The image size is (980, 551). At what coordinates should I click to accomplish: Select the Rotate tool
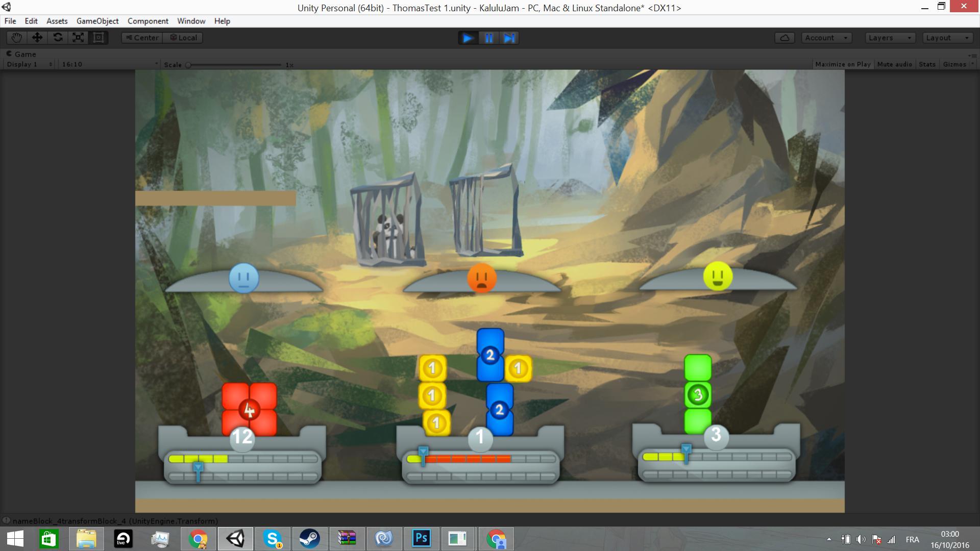point(58,38)
